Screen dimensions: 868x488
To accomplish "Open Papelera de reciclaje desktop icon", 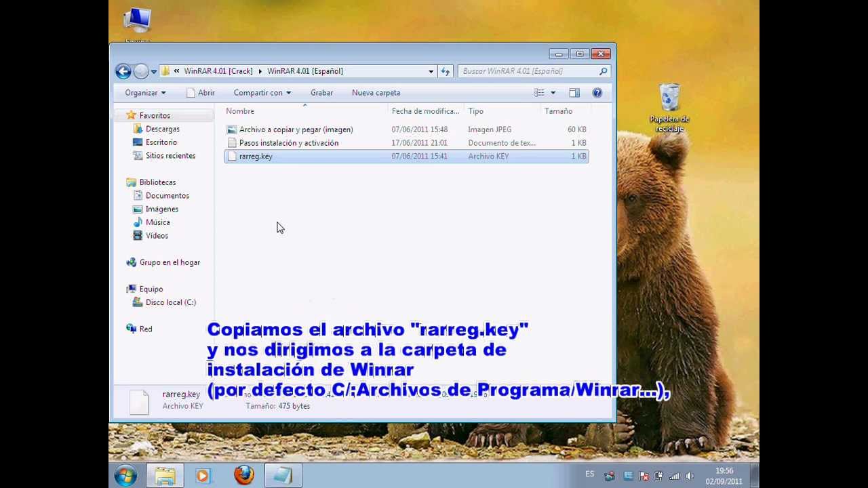I will (x=669, y=108).
